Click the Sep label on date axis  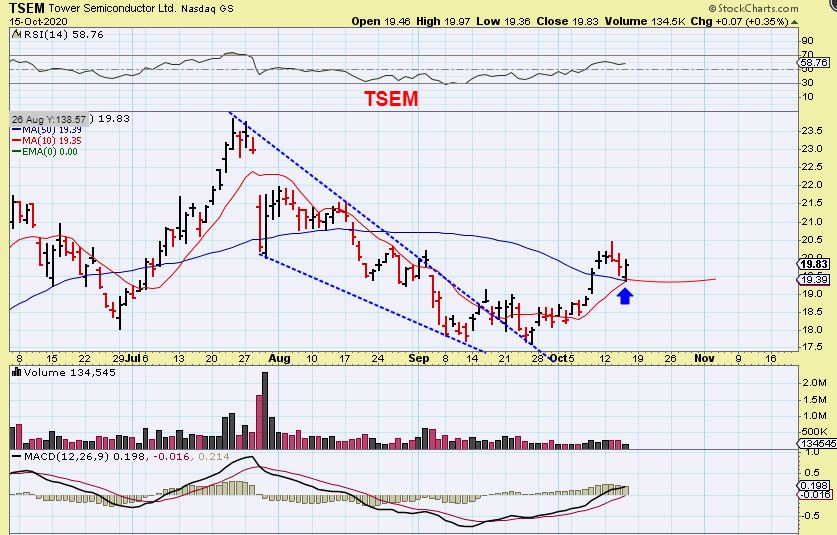pos(418,358)
